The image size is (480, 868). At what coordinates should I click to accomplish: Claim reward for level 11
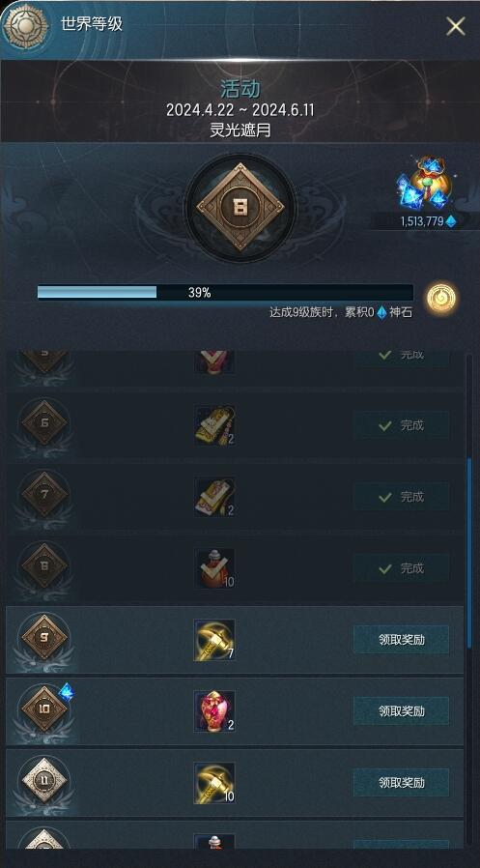click(401, 782)
